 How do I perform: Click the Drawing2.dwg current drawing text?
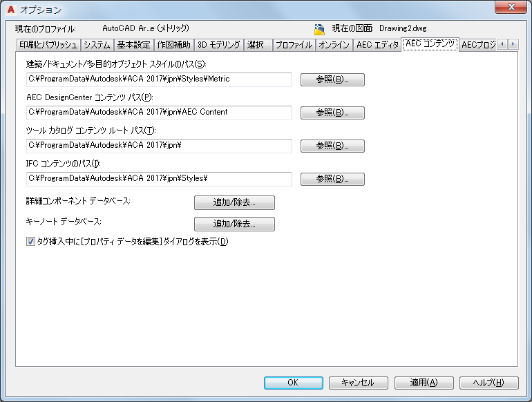[403, 28]
